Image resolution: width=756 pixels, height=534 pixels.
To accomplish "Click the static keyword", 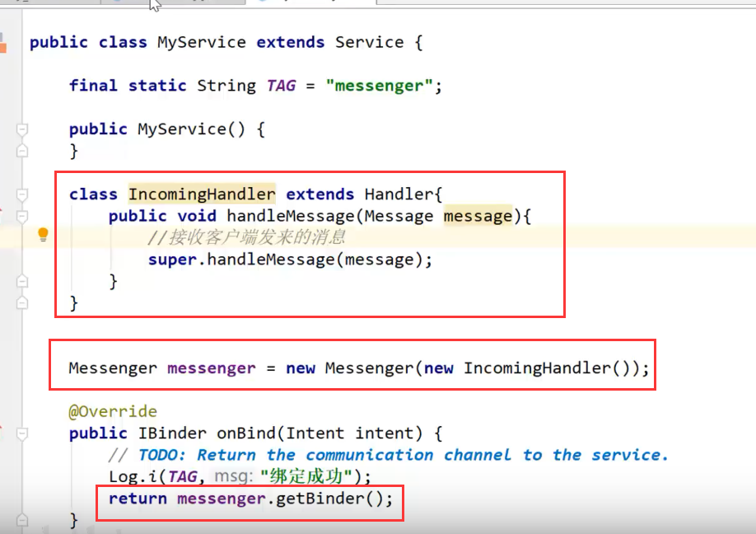I will pos(157,86).
